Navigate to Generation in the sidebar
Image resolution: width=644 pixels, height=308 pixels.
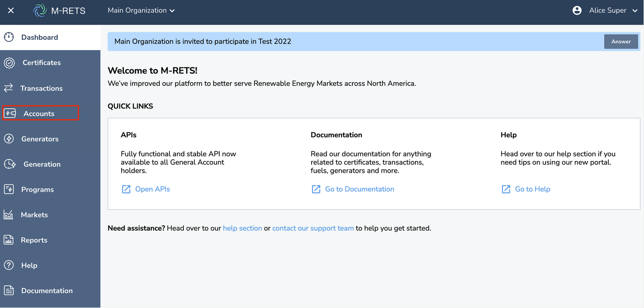click(x=50, y=164)
